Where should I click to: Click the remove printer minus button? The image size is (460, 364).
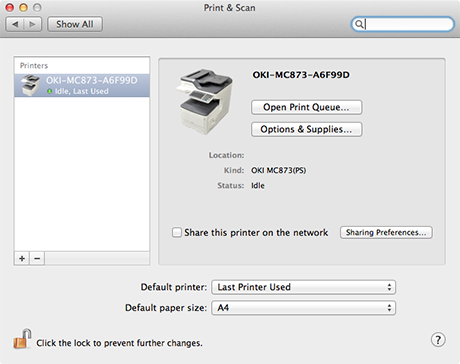(x=37, y=258)
